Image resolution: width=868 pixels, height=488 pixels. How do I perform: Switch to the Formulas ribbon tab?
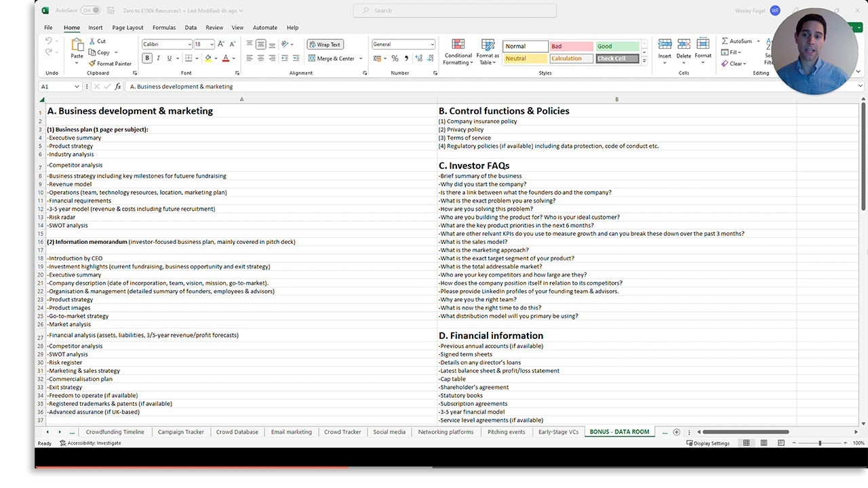point(164,28)
